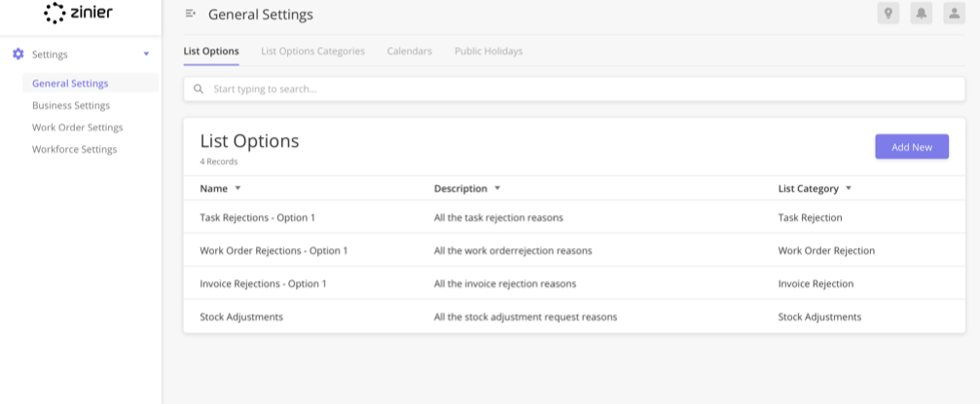This screenshot has width=980, height=404.
Task: Focus the Start typing to search field
Action: [x=574, y=90]
